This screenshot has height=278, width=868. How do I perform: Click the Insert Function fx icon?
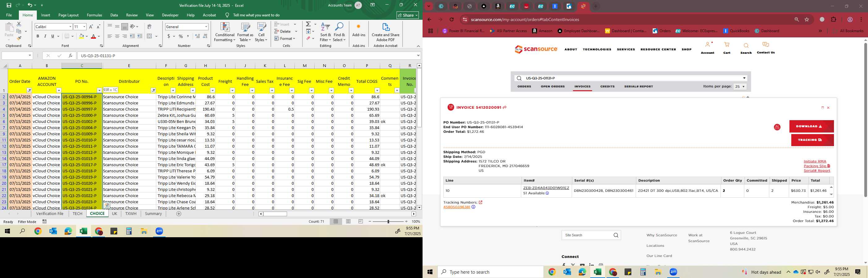[x=71, y=56]
